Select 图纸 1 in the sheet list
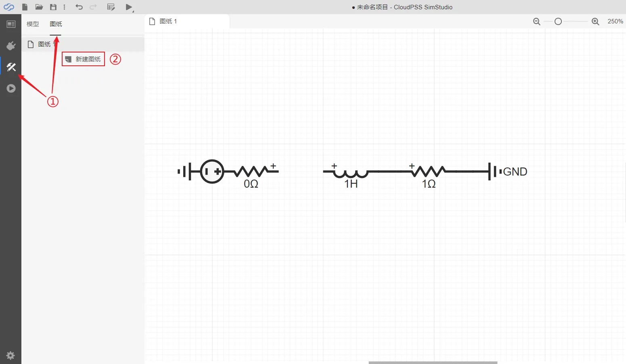 83,44
